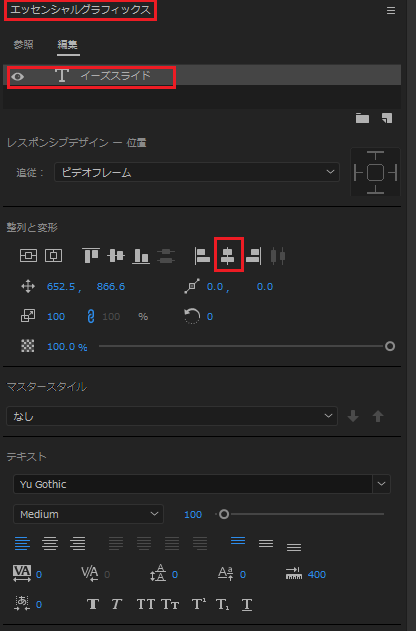Hide the イーズスライド text layer

click(18, 76)
